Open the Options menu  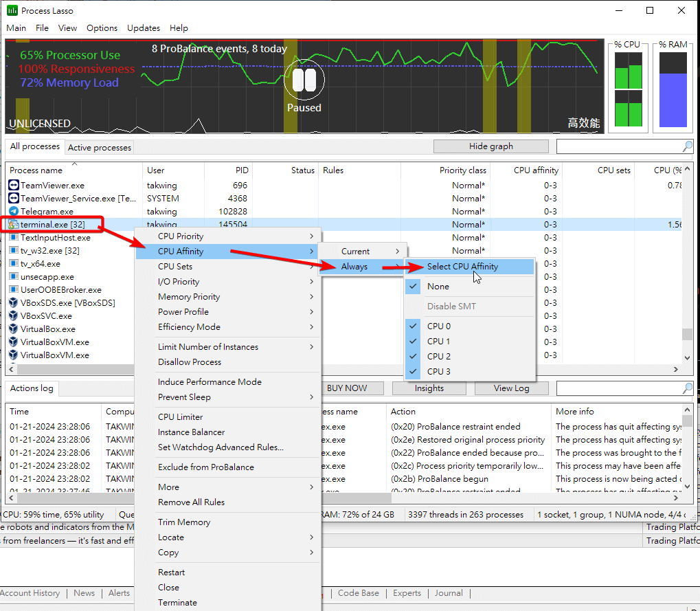(x=102, y=27)
